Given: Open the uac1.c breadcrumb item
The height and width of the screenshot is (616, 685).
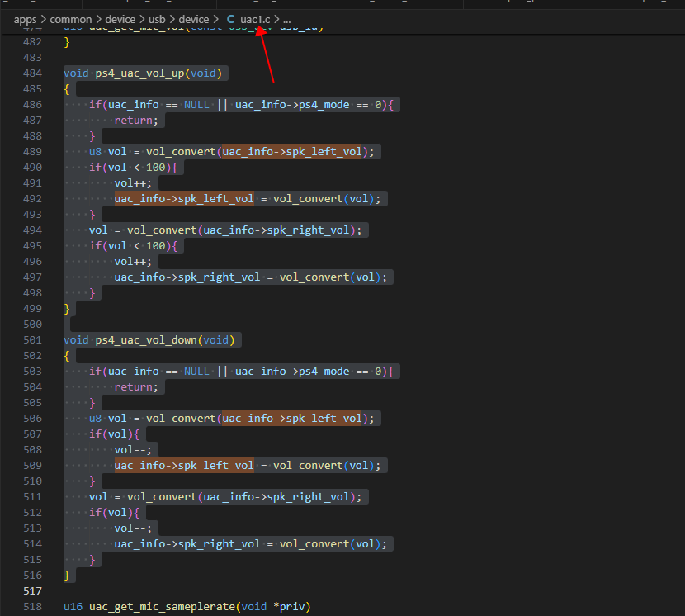Looking at the screenshot, I should pyautogui.click(x=255, y=20).
